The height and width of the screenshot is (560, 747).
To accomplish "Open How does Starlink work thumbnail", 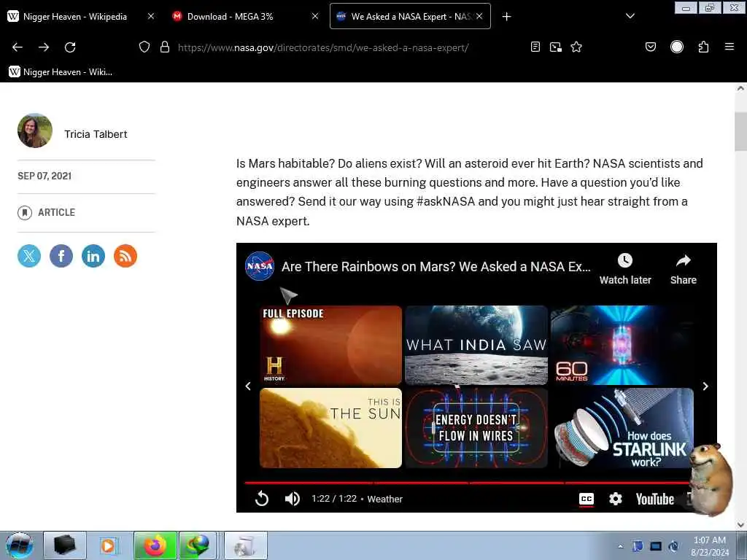I will click(x=622, y=427).
